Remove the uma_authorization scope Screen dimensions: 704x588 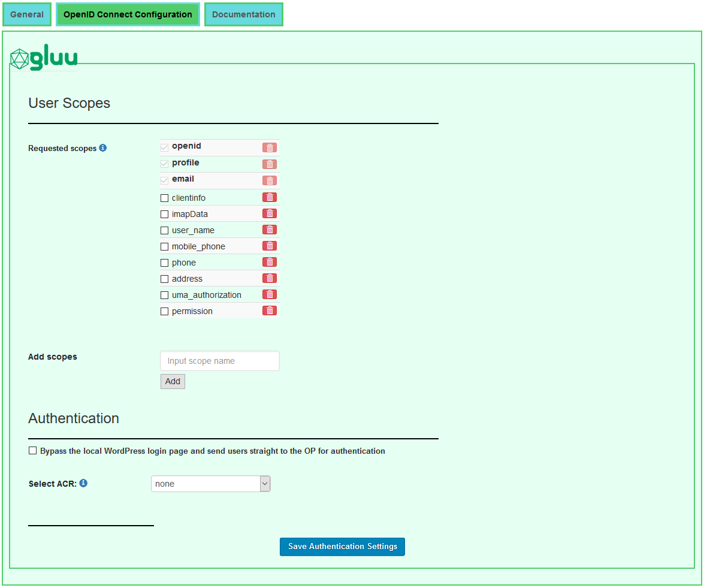[x=270, y=294]
